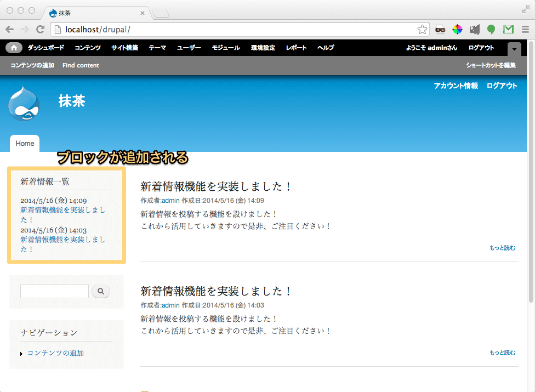Expand the コンテンツの追加 navigation item triangle
Viewport: 535px width, 392px height.
pos(21,354)
